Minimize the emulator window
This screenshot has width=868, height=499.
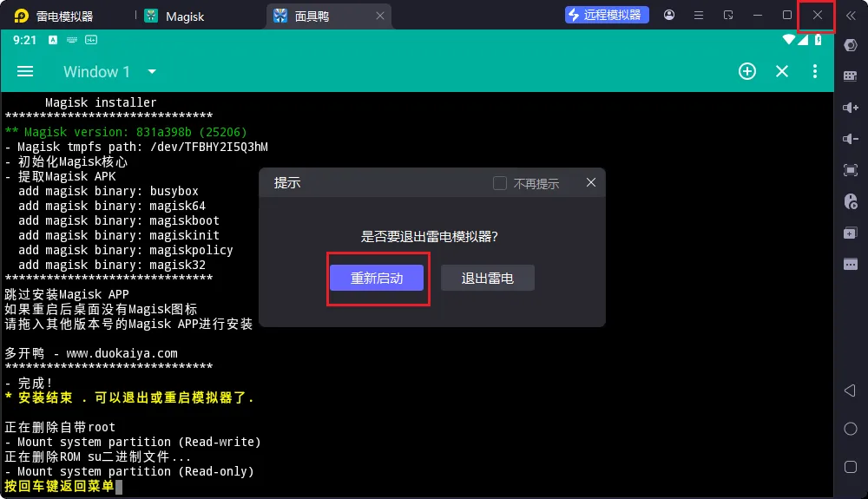757,16
